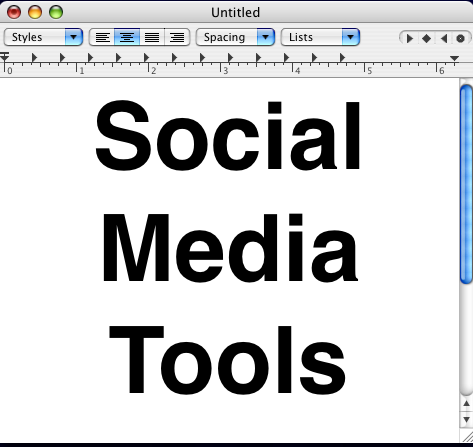Image resolution: width=473 pixels, height=447 pixels.
Task: Select the tab stop just after ruler mark 3
Action: 230,58
